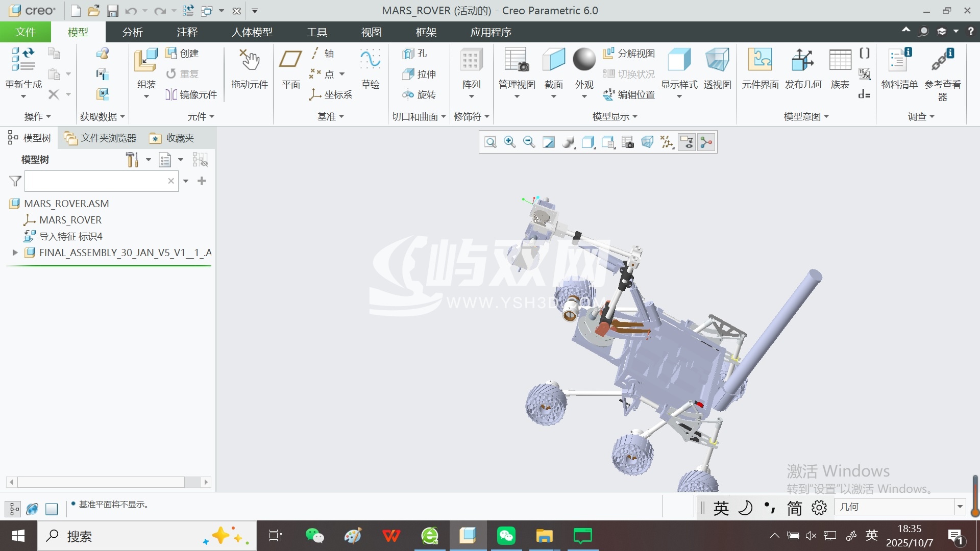Click Zoom Out in the graphics toolbar
This screenshot has width=980, height=551.
[529, 142]
